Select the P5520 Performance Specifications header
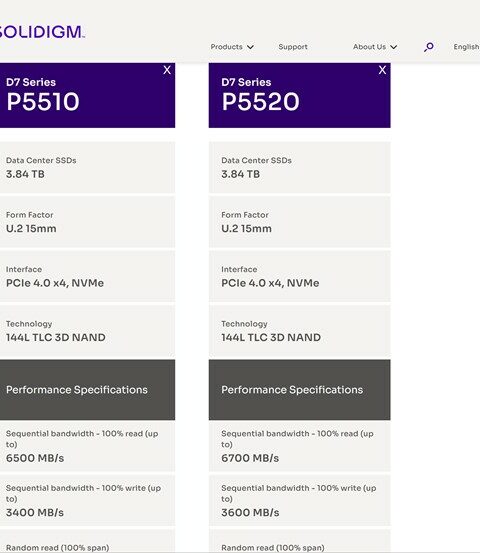Image resolution: width=480 pixels, height=553 pixels. 299,390
